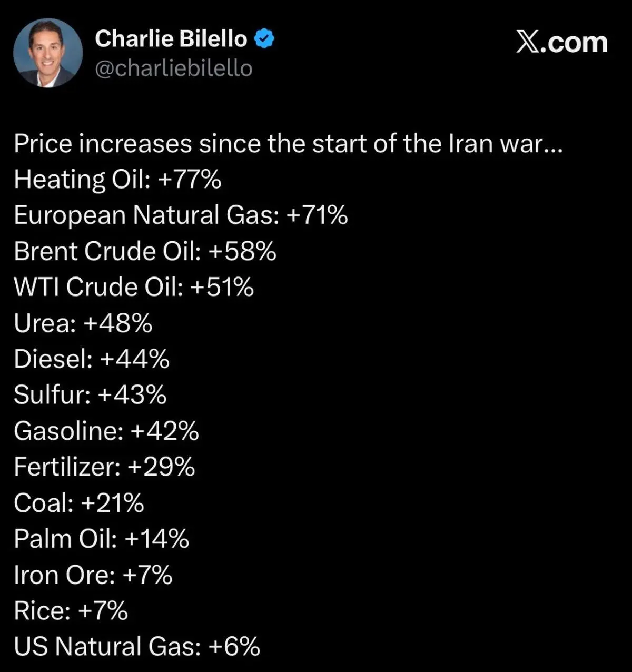The width and height of the screenshot is (632, 672).
Task: Click the WTI Crude Oil +51% line
Action: pos(134,287)
